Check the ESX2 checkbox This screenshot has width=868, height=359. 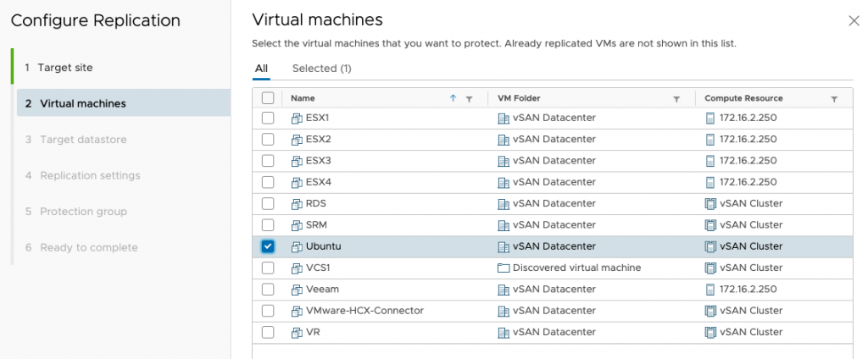(268, 140)
